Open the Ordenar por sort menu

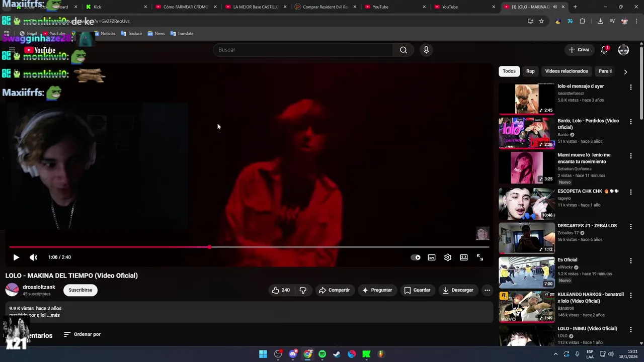82,334
